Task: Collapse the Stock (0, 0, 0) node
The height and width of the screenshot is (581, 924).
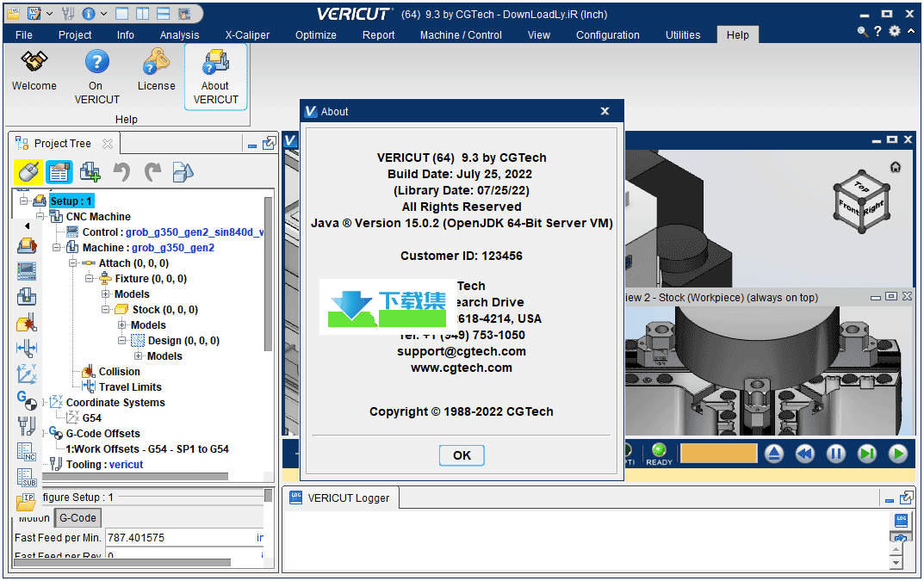Action: [x=105, y=309]
